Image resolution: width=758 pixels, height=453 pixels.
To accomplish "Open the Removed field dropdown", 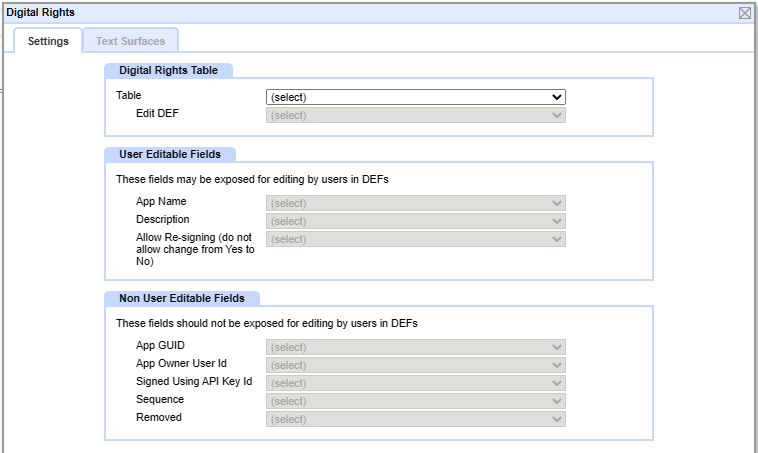I will 416,419.
